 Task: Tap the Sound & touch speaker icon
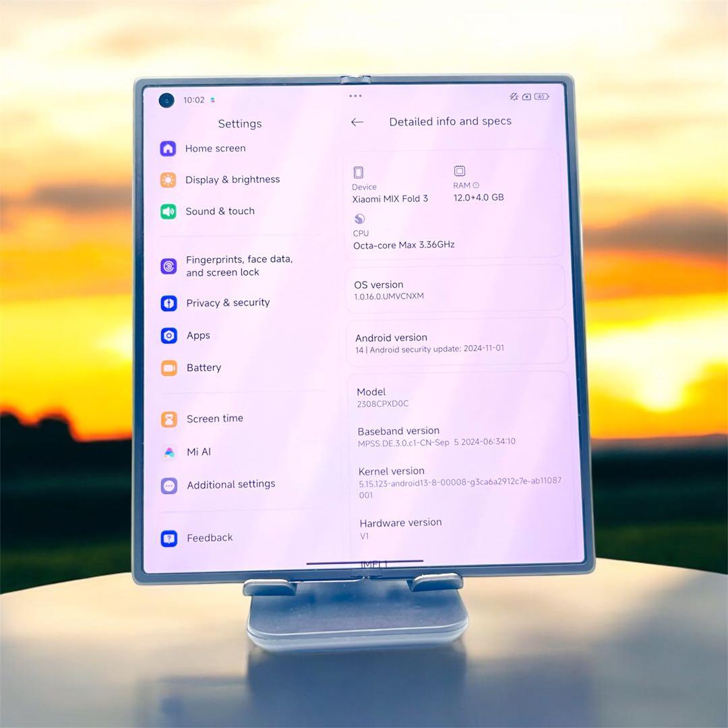coord(168,212)
